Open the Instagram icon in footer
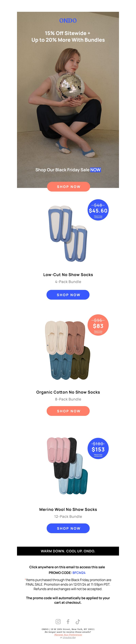This screenshot has height=644, width=136. [x=58, y=621]
